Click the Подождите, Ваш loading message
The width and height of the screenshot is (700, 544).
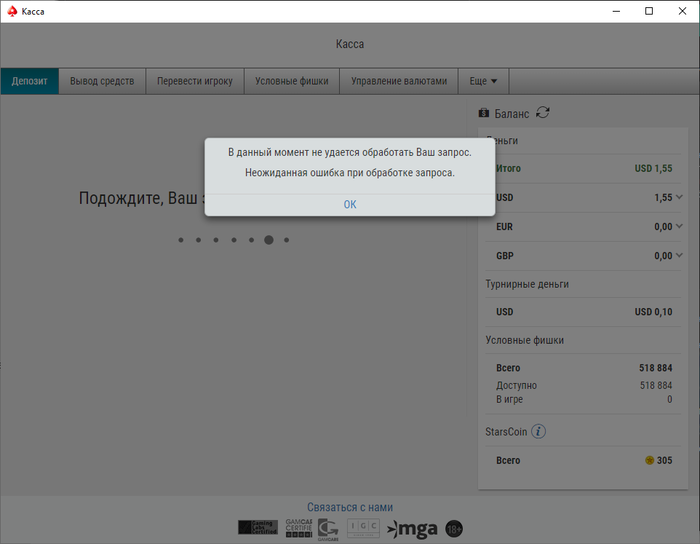[x=142, y=198]
